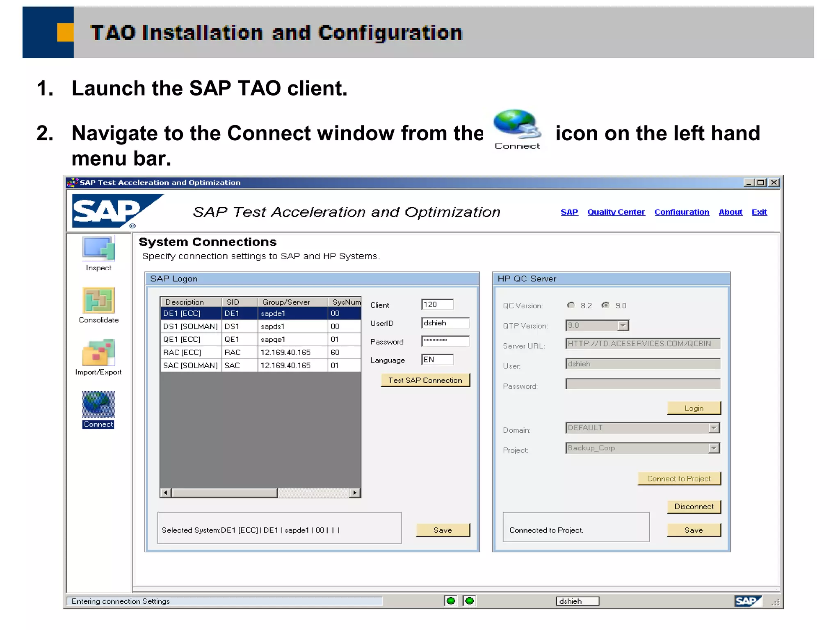Viewport: 840px width, 630px height.
Task: Open the Inspect panel icon
Action: (x=98, y=249)
